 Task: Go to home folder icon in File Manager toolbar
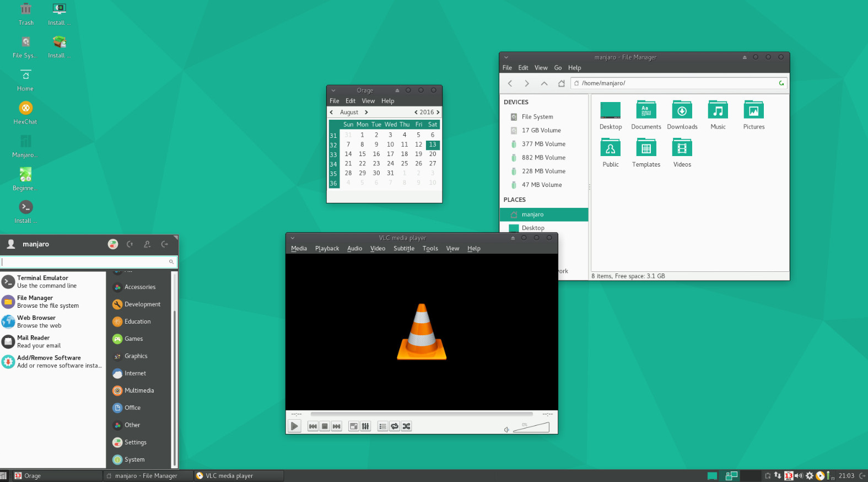point(561,83)
